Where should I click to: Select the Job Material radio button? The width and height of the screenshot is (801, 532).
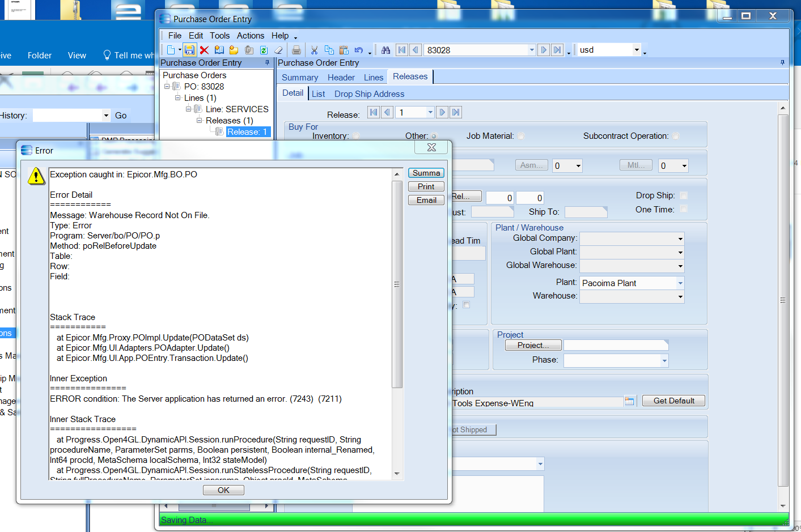521,136
